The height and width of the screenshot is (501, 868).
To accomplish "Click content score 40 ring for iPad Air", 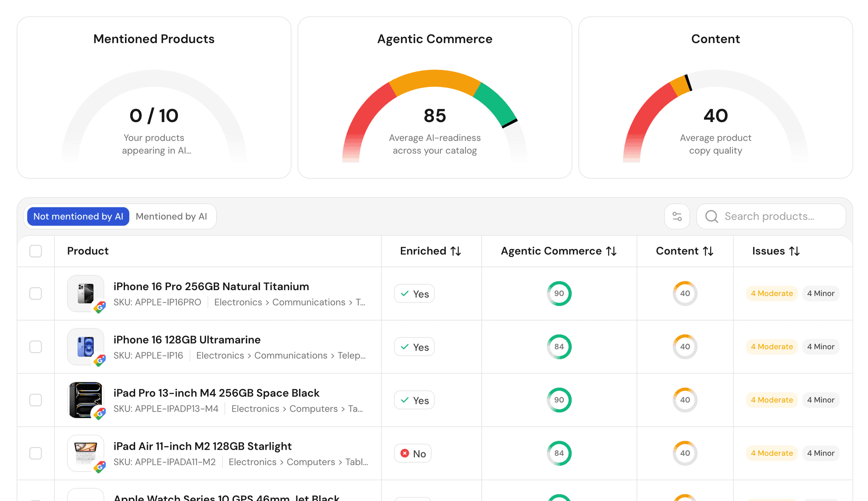I will pyautogui.click(x=685, y=453).
